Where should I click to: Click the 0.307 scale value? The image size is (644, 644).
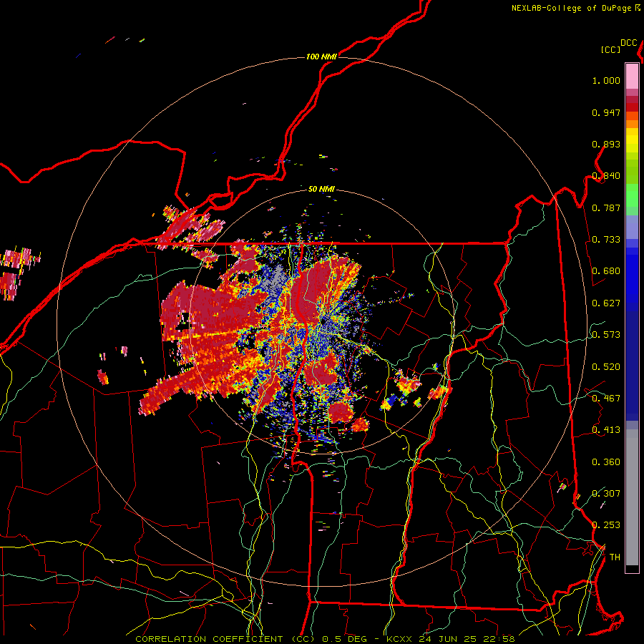pyautogui.click(x=606, y=493)
